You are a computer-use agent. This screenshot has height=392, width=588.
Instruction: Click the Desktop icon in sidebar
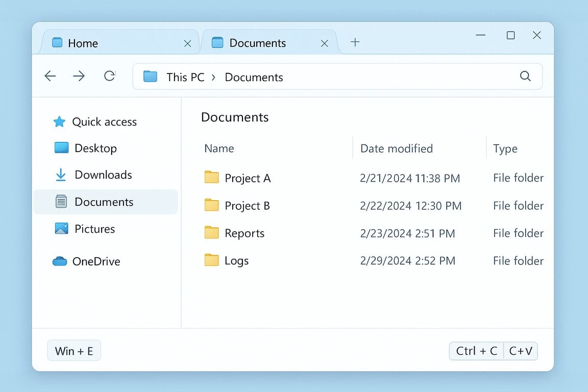click(x=61, y=148)
